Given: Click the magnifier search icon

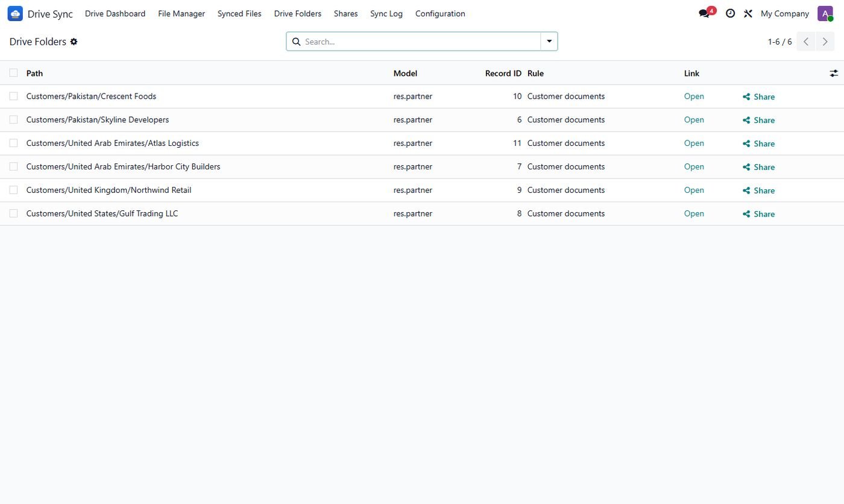Looking at the screenshot, I should click(x=296, y=42).
